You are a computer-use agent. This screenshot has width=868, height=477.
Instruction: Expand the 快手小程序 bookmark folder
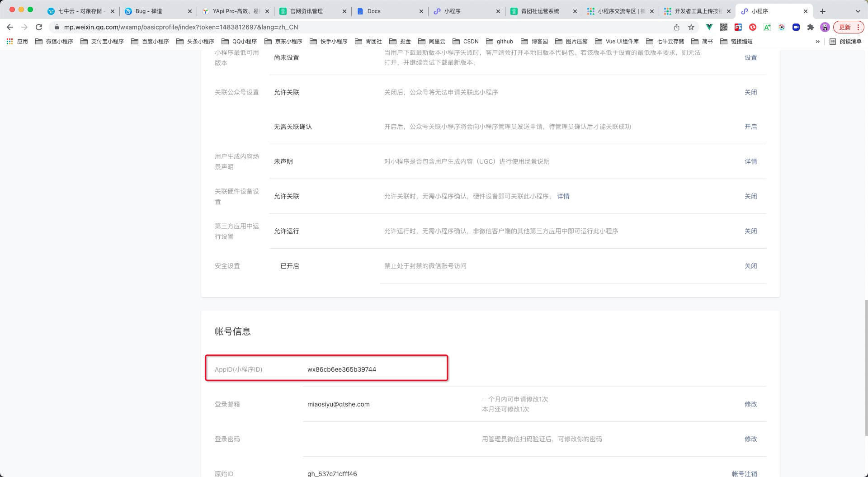click(328, 42)
